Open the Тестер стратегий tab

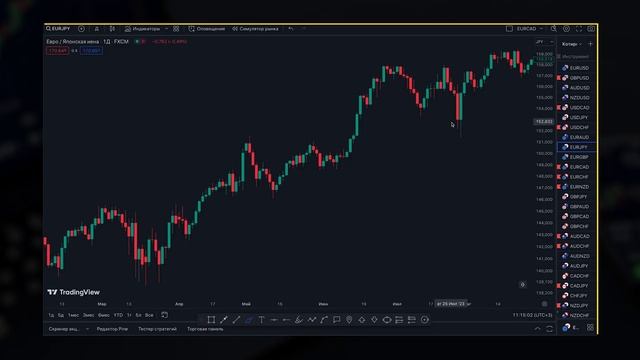[x=158, y=329]
